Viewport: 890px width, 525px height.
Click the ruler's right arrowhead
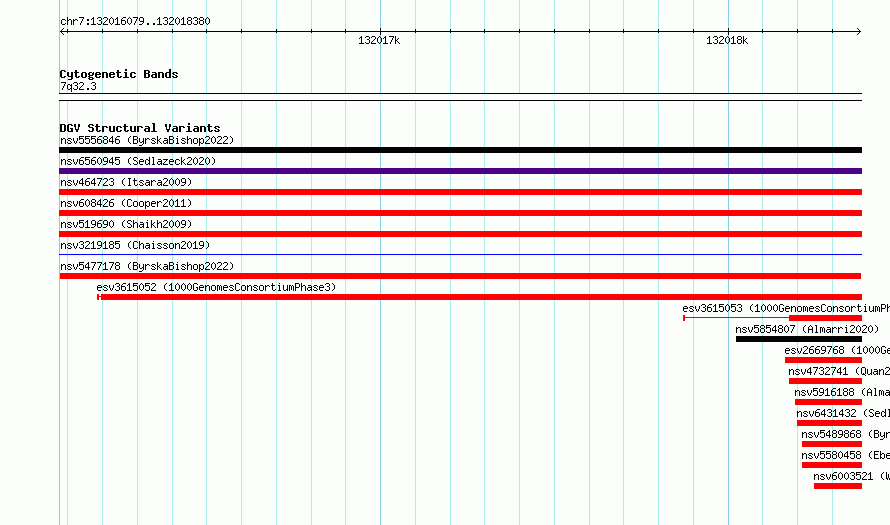point(858,32)
